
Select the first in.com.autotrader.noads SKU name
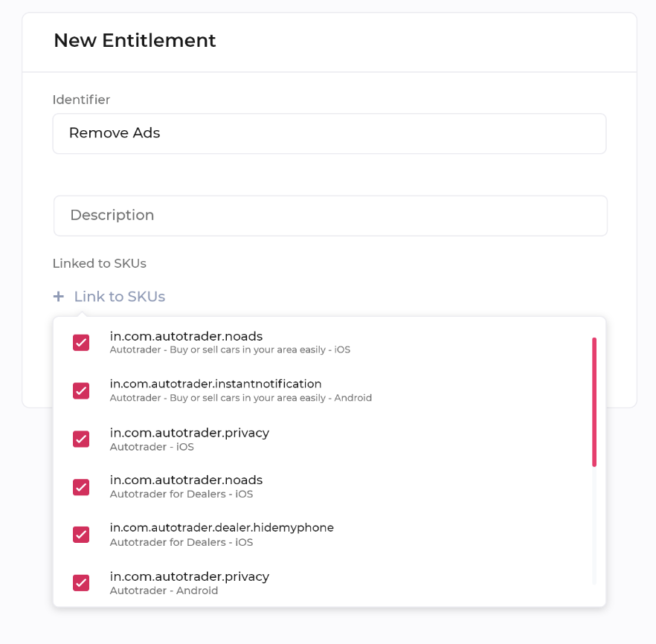pyautogui.click(x=186, y=336)
